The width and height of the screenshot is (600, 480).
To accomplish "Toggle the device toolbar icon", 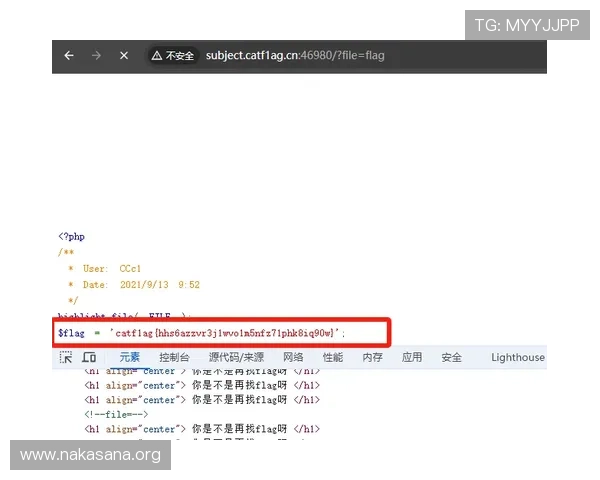I will point(89,357).
